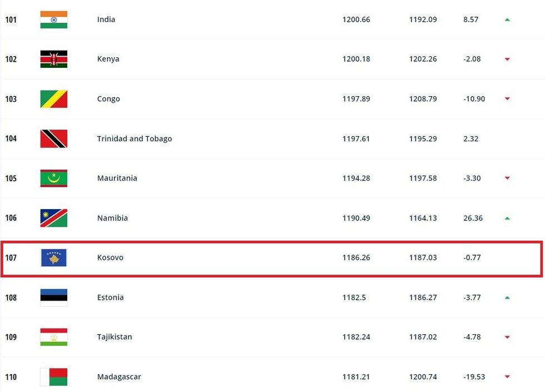Screen dimensions: 545x392
Task: Click the Kenya flag icon
Action: [x=54, y=59]
